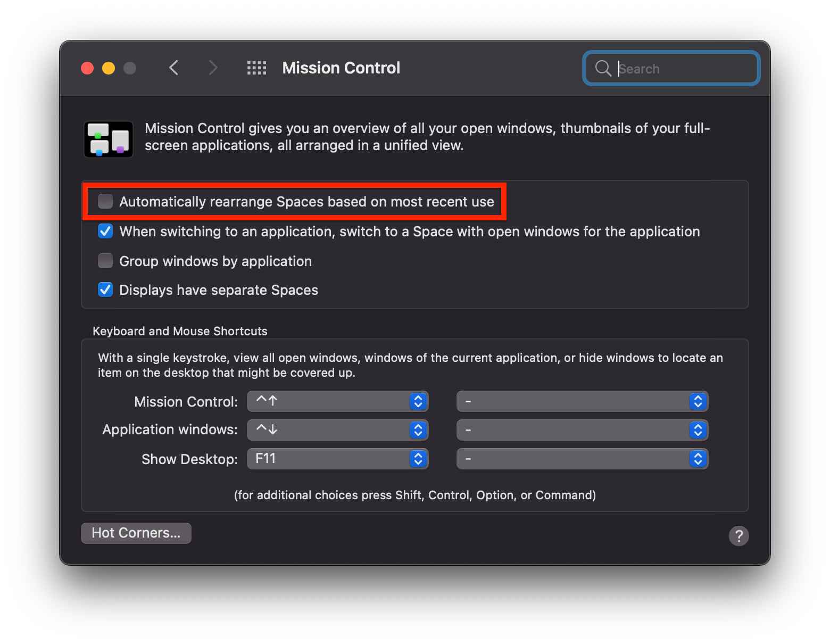Click Keyboard and Mouse Shortcuts heading

click(x=180, y=331)
